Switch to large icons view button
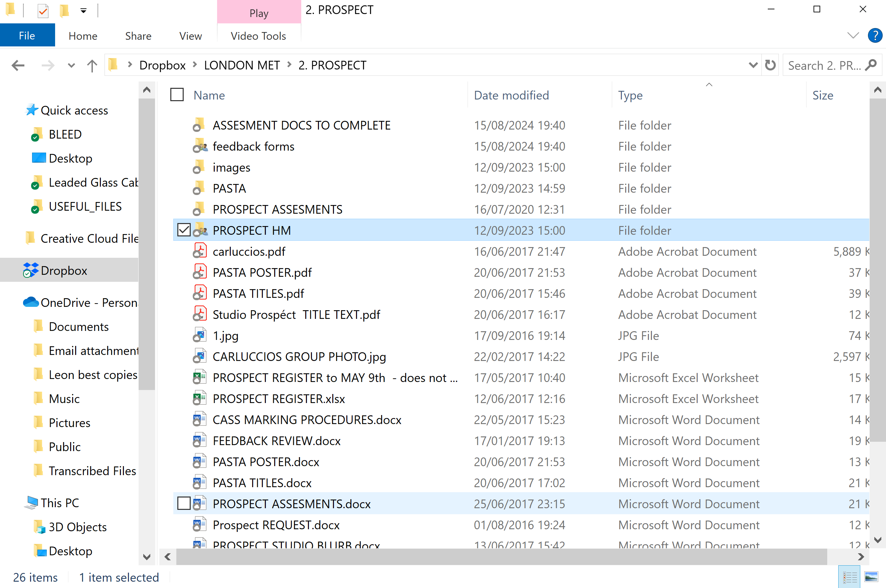Viewport: 886px width, 588px height. 871,576
